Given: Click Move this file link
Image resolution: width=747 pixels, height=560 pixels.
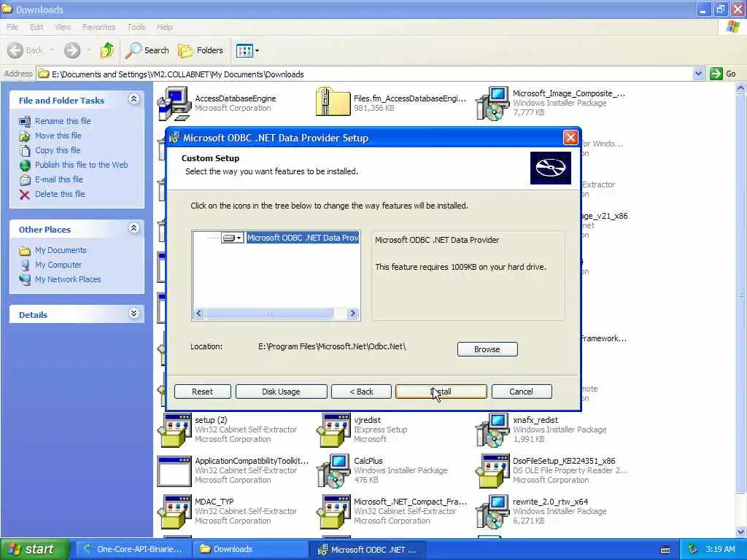Looking at the screenshot, I should (58, 136).
